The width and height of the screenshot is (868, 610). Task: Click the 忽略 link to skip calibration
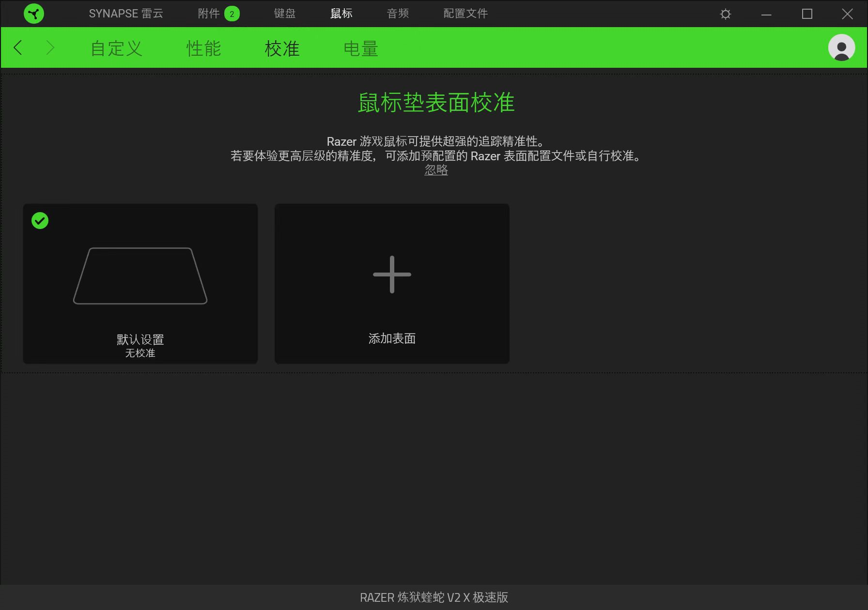coord(435,170)
